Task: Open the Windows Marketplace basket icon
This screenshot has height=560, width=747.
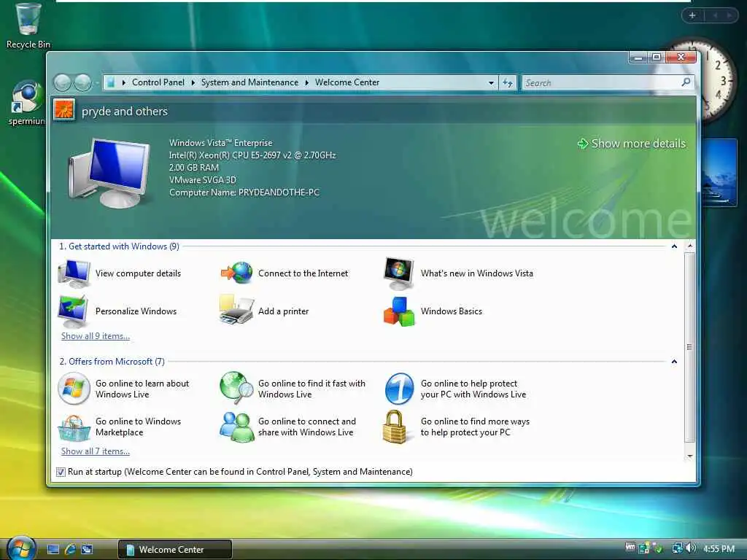Action: pos(74,427)
